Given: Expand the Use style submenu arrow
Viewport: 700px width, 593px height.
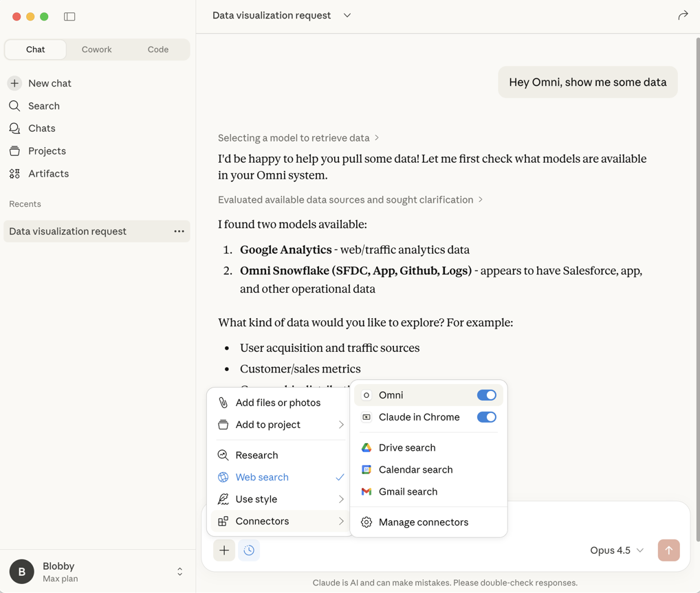Looking at the screenshot, I should (341, 499).
